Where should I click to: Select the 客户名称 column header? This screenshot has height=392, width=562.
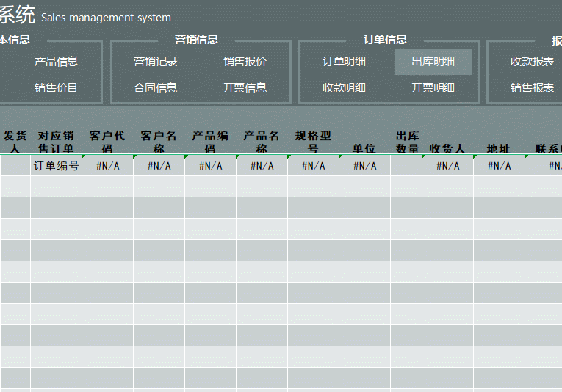pyautogui.click(x=159, y=142)
